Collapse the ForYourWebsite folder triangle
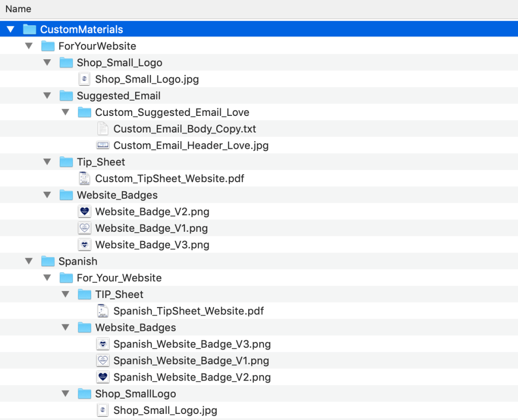Screen dimensions: 518x420 29,46
